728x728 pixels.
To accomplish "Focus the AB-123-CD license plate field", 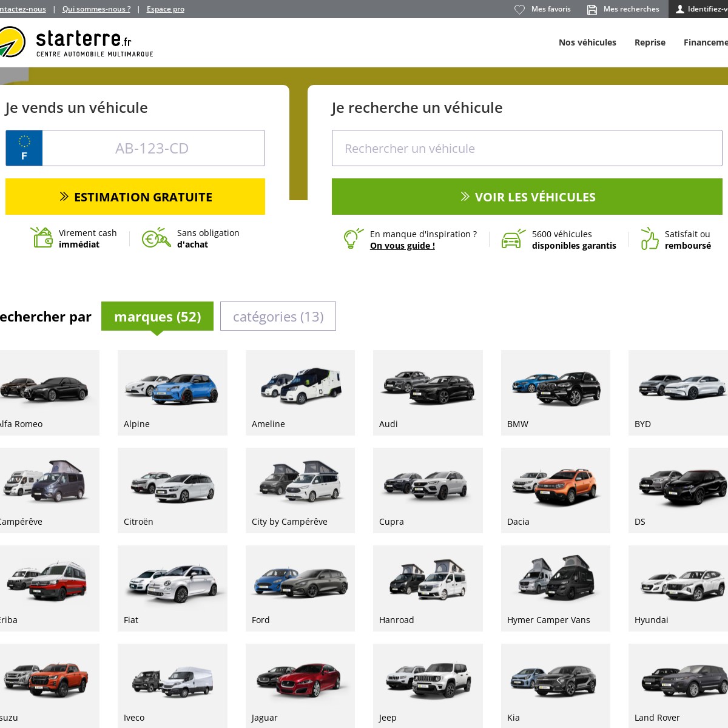I will click(153, 148).
